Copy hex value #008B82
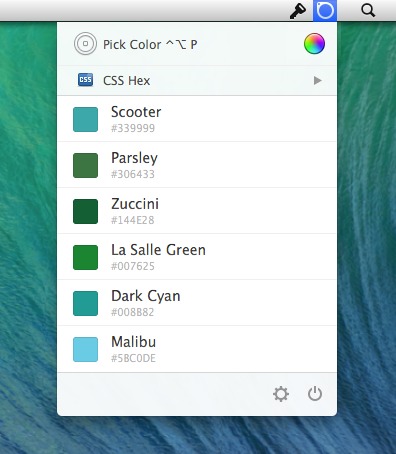This screenshot has height=454, width=396. 132,312
